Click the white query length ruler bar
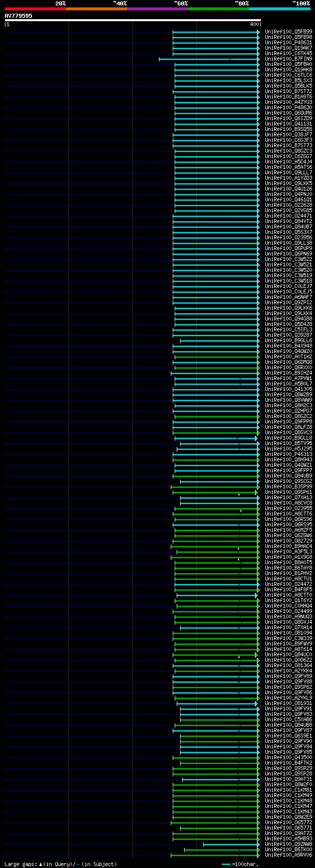315x868 pixels. click(132, 20)
